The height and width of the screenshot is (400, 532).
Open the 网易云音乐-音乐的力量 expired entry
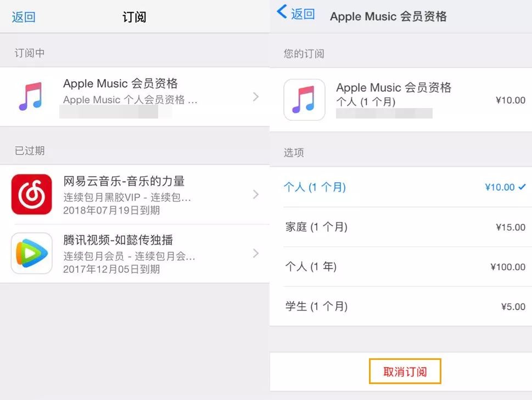click(135, 195)
